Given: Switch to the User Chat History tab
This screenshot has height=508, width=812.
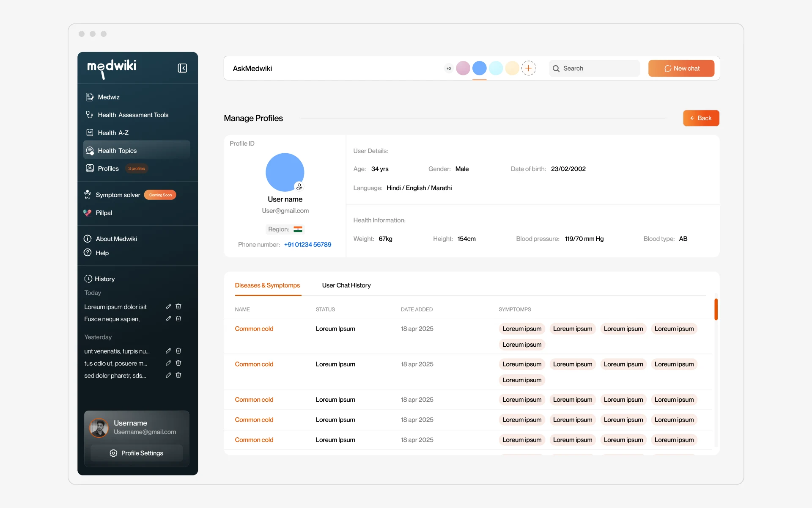Looking at the screenshot, I should (x=346, y=285).
